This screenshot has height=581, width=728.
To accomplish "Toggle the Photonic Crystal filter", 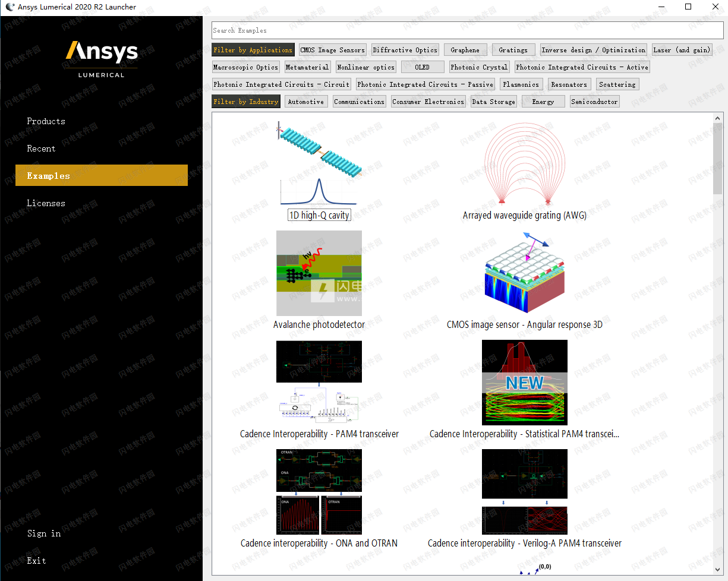I will [x=479, y=67].
